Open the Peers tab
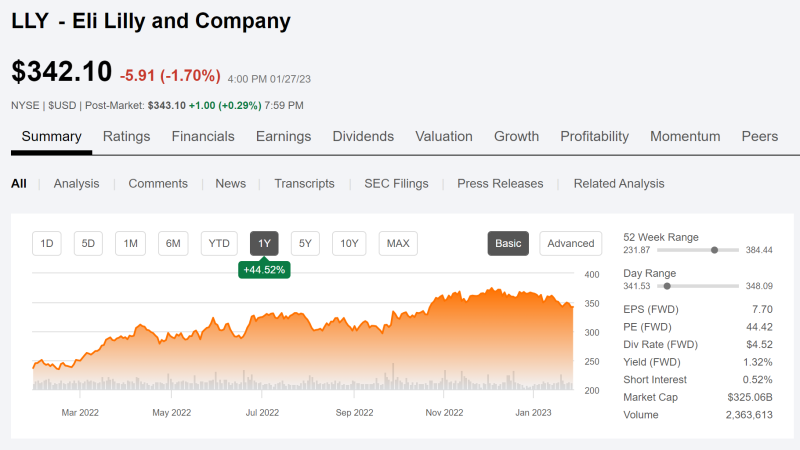The image size is (800, 450). [x=760, y=137]
